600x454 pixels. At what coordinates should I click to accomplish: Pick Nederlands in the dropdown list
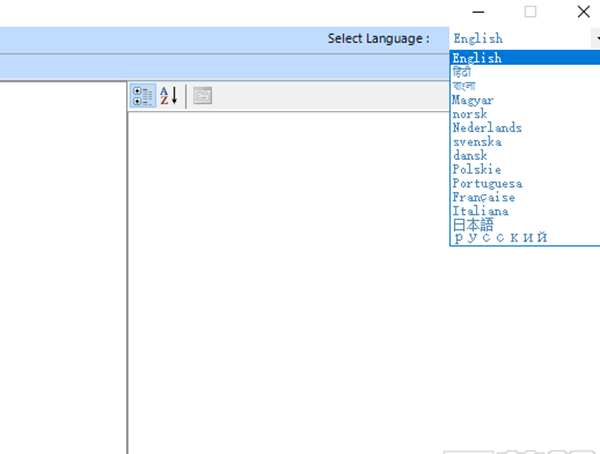pyautogui.click(x=525, y=127)
